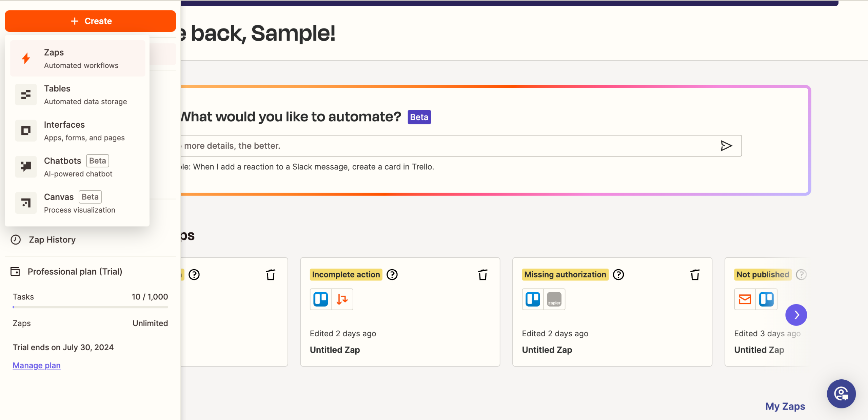Image resolution: width=868 pixels, height=420 pixels.
Task: Click the Tasks usage progress bar
Action: 90,307
